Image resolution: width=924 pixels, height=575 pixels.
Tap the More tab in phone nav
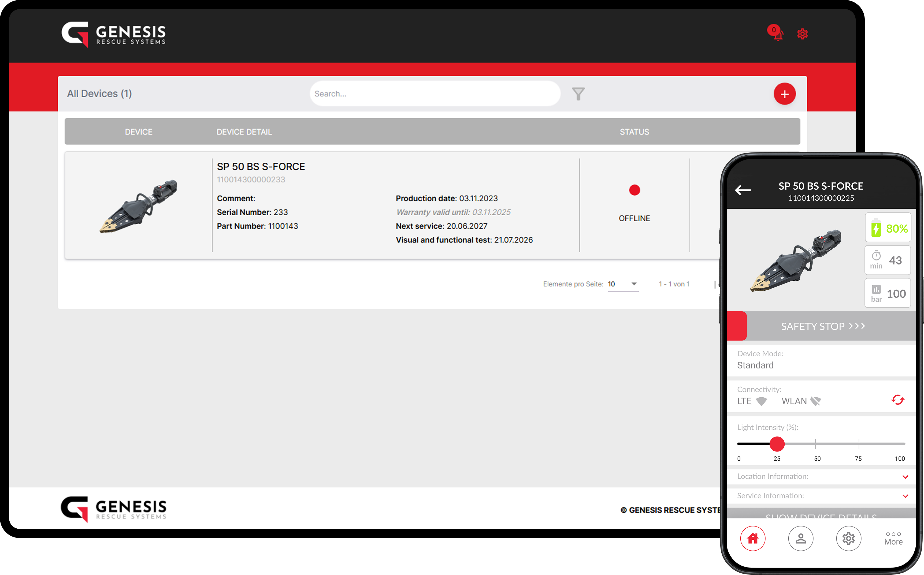coord(893,539)
